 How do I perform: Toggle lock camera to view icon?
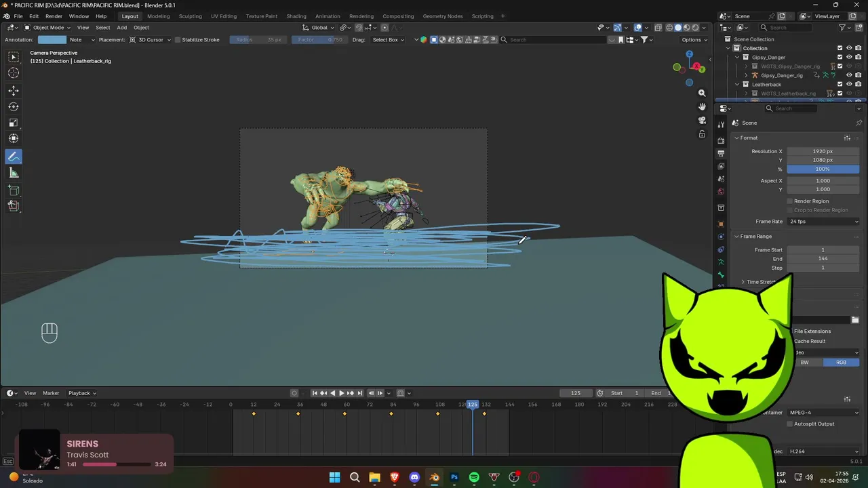702,134
